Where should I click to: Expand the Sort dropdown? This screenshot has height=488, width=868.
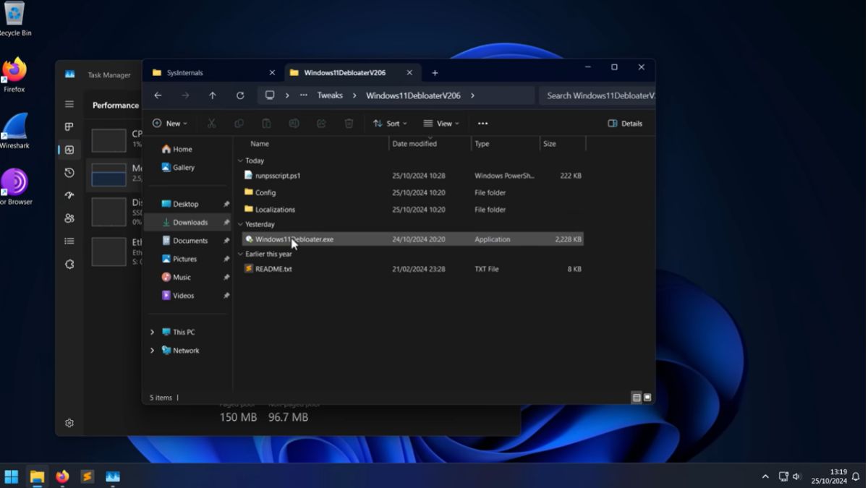[x=391, y=123]
